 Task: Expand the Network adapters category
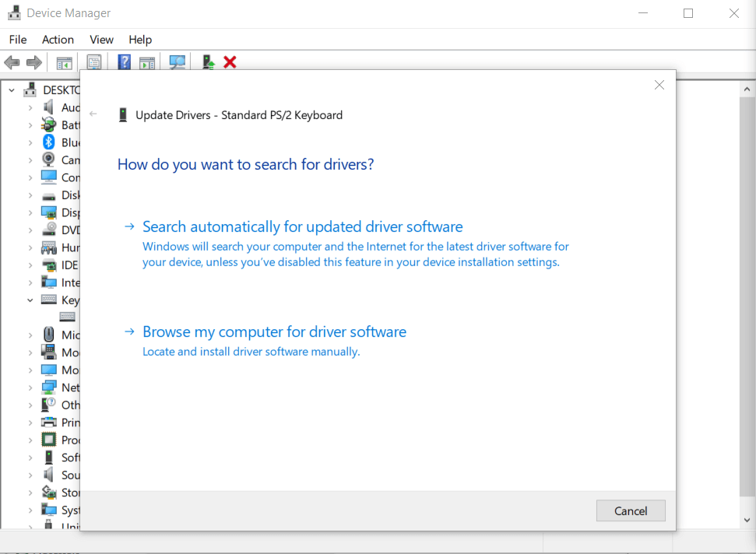(30, 387)
